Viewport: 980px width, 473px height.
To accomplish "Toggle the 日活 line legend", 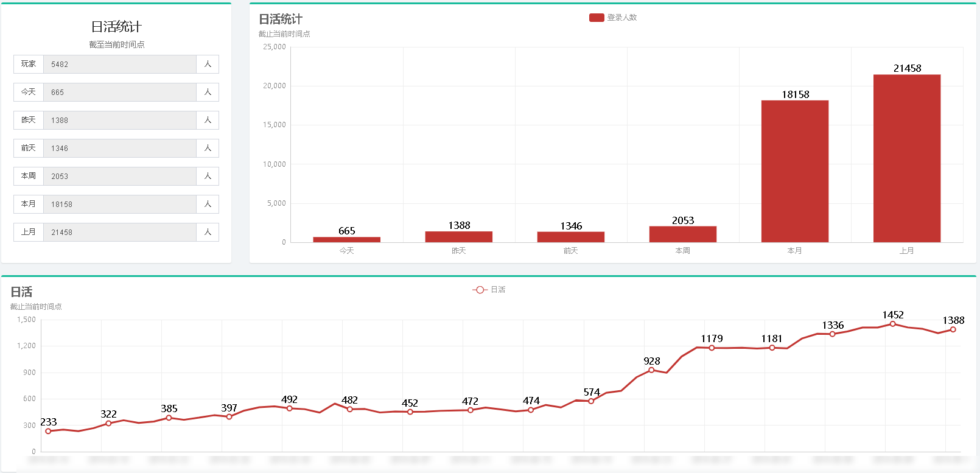I will tap(489, 290).
